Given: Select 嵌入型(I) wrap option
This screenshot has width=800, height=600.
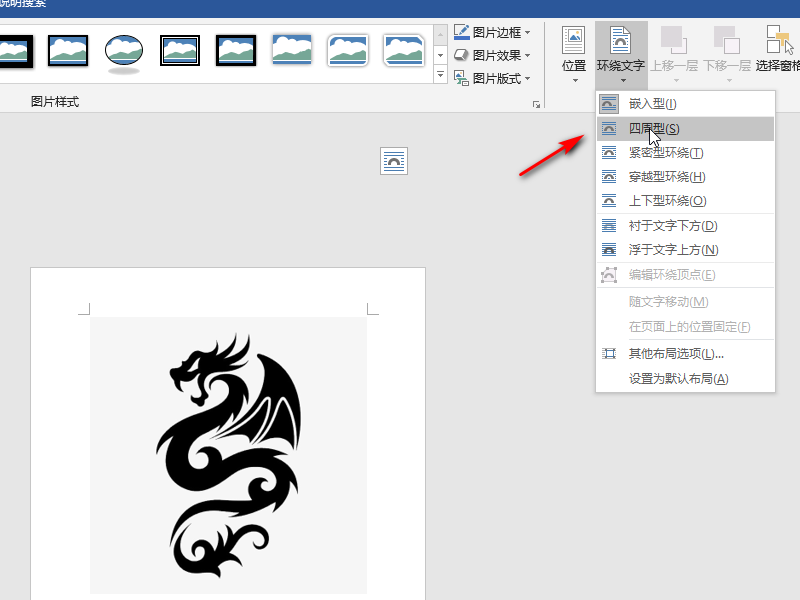Looking at the screenshot, I should 686,104.
